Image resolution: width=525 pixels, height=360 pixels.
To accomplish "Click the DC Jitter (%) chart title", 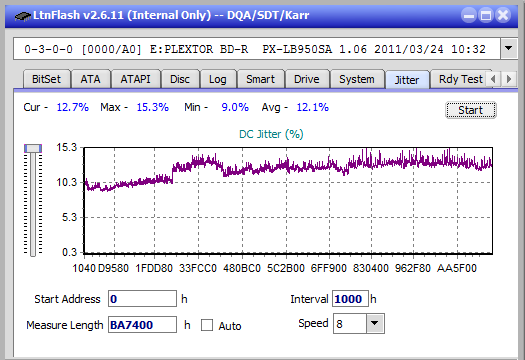I will click(x=271, y=134).
